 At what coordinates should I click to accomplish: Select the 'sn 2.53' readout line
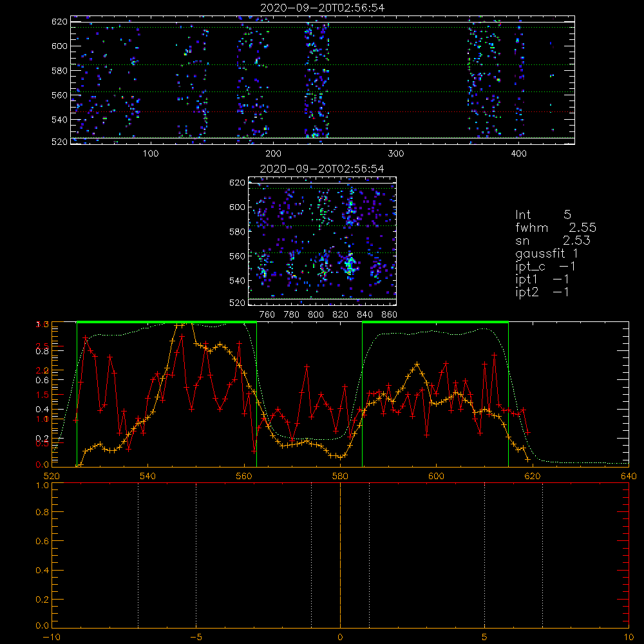[x=553, y=240]
